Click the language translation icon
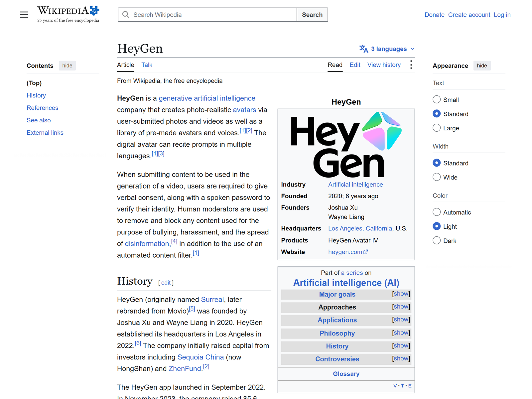 tap(364, 49)
